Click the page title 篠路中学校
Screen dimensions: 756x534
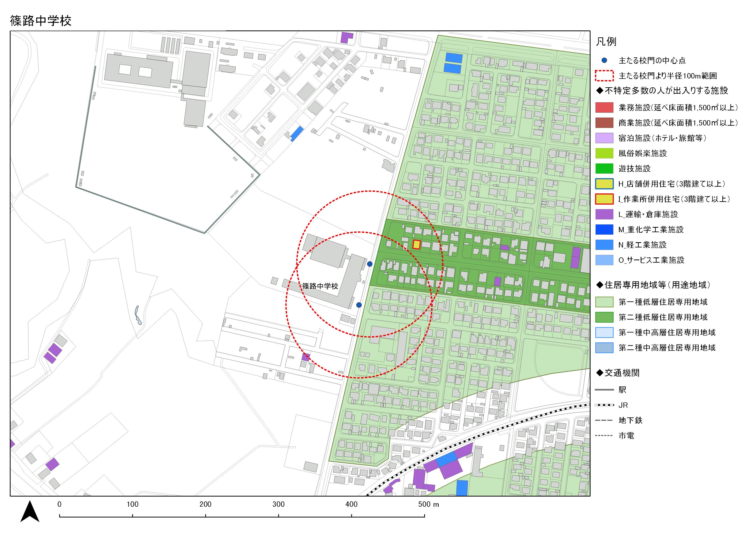[x=41, y=21]
